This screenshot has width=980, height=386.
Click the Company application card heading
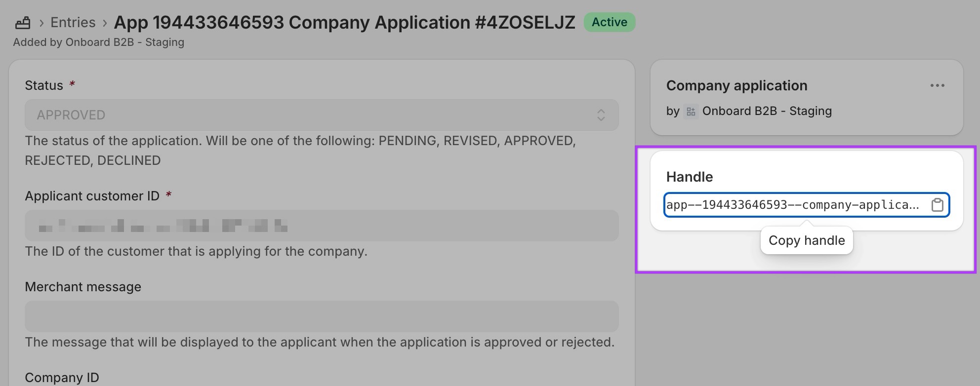[736, 85]
